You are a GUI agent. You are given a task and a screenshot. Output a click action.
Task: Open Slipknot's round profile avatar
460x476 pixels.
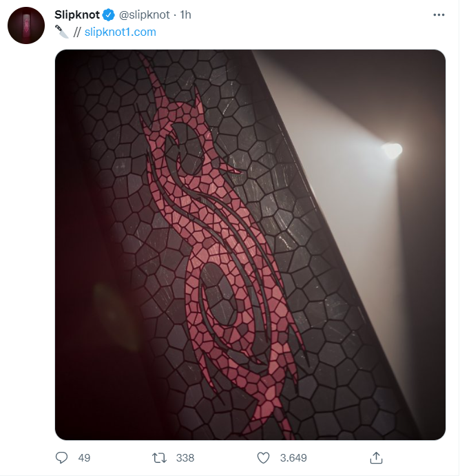[26, 25]
